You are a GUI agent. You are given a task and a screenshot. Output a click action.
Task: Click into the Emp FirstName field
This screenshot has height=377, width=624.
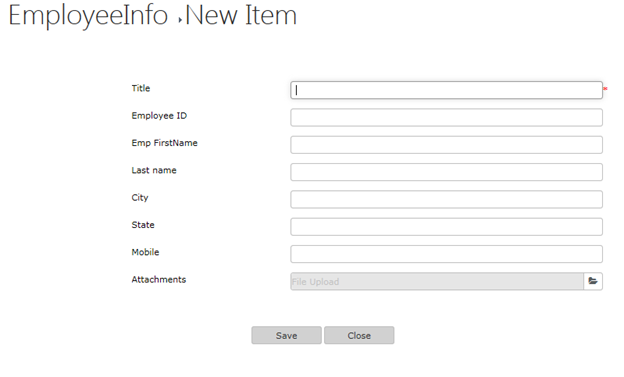[447, 145]
